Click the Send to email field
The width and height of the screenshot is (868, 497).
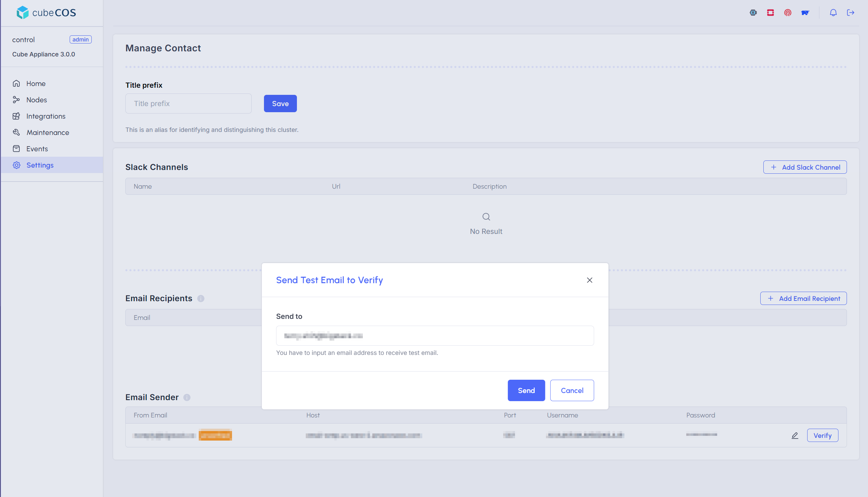coord(435,336)
